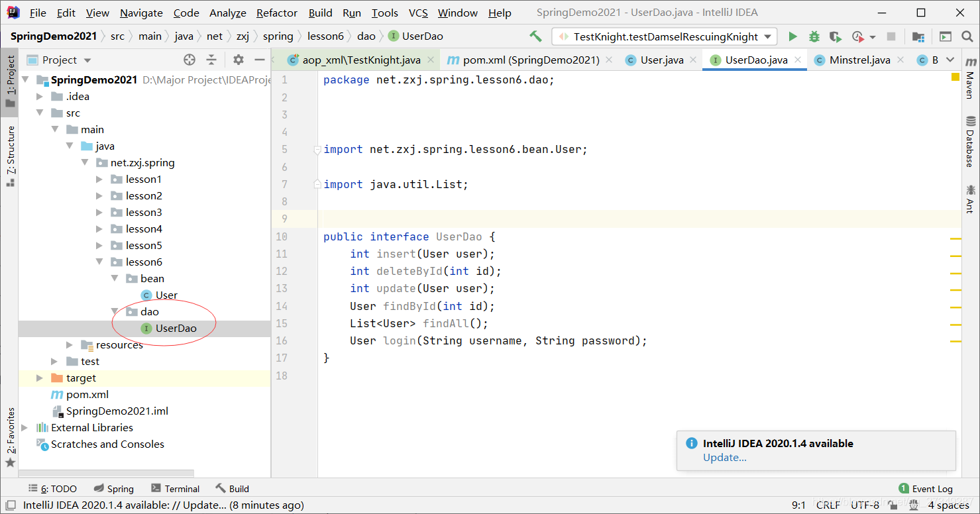
Task: Hide the Project tool window with the minus icon
Action: point(260,60)
